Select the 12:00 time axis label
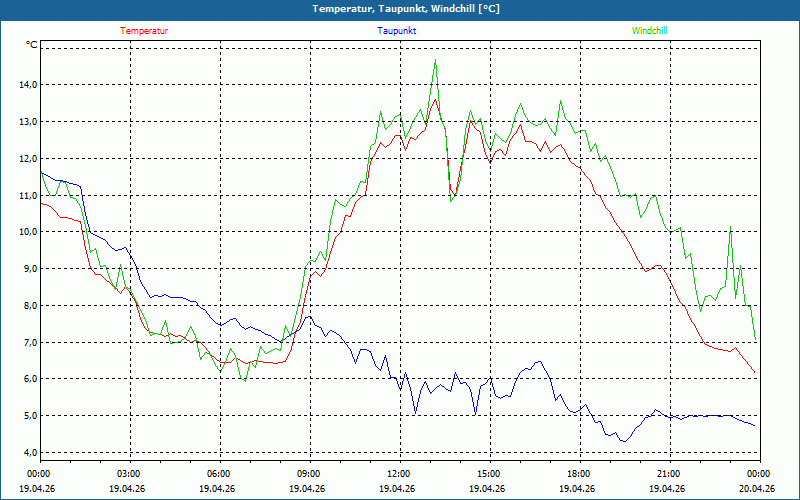This screenshot has height=500, width=800. (x=398, y=474)
